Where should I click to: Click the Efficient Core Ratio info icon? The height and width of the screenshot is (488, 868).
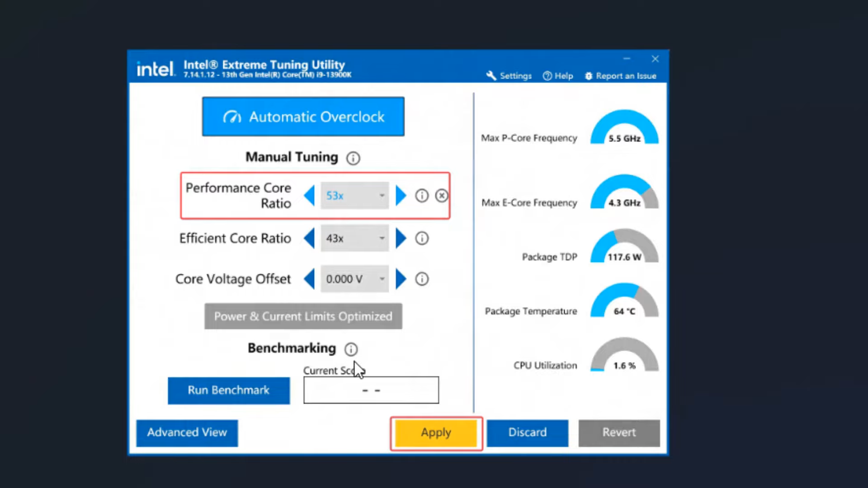[x=422, y=238]
